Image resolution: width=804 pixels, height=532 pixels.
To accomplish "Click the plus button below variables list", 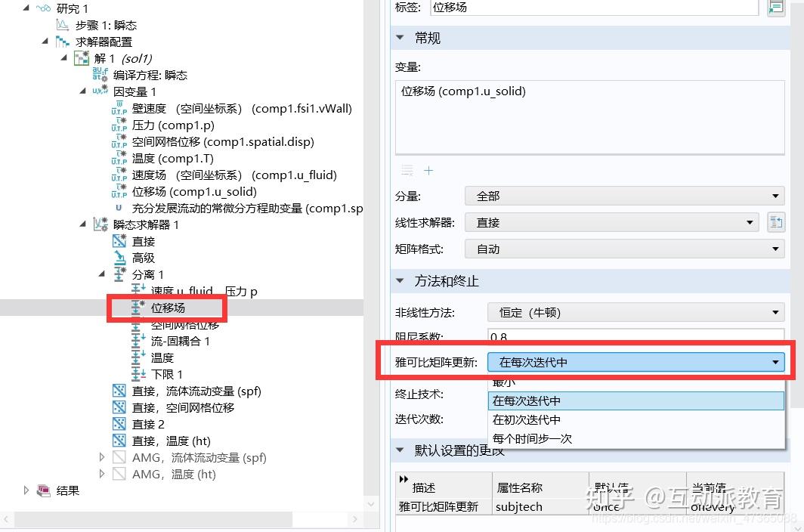I will (428, 170).
